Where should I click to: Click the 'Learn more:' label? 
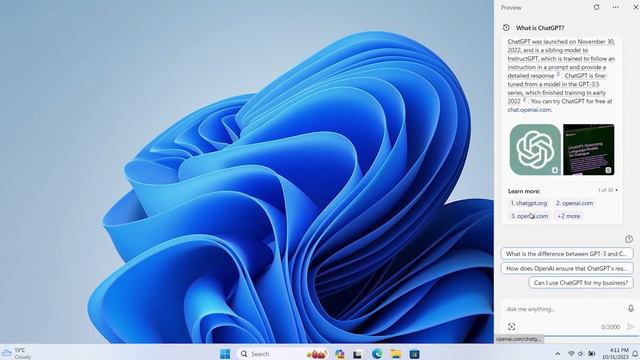[524, 191]
